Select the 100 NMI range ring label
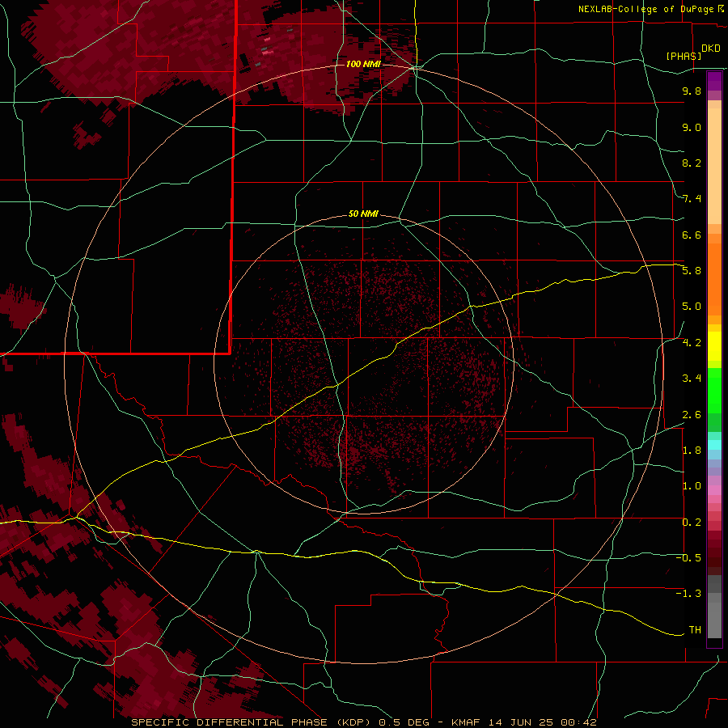The image size is (728, 728). click(x=363, y=64)
